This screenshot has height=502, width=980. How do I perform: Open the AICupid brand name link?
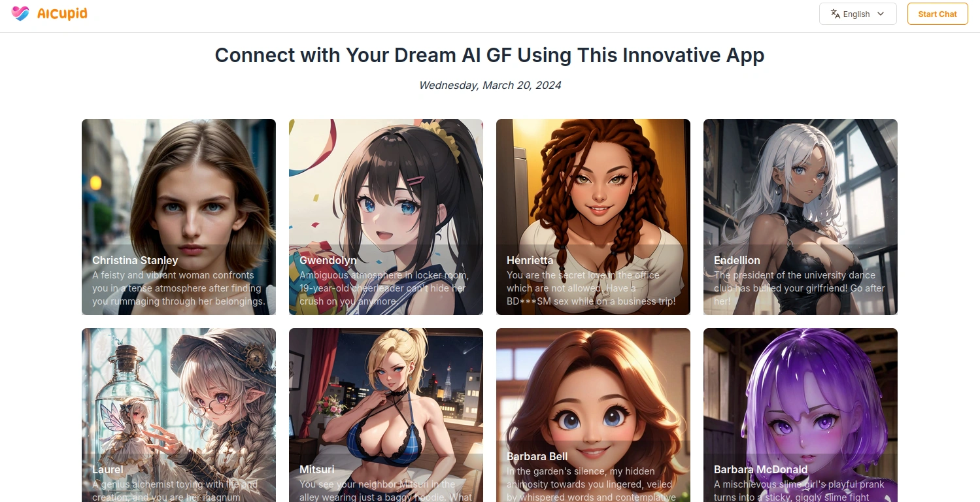pos(62,14)
